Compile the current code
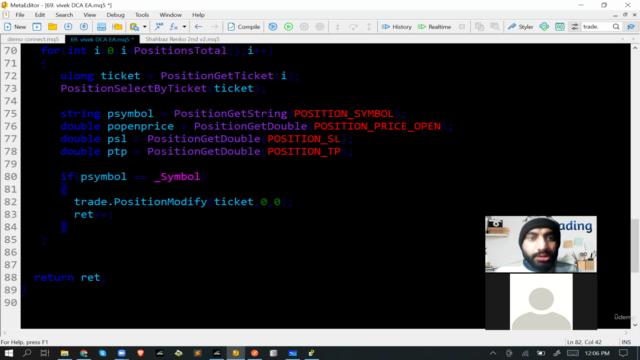Viewport: 640px width, 360px height. coord(244,27)
